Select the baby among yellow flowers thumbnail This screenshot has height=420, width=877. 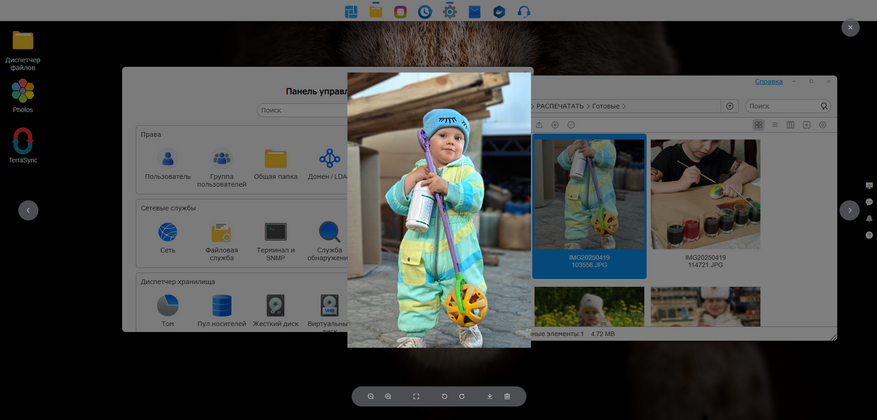(589, 306)
